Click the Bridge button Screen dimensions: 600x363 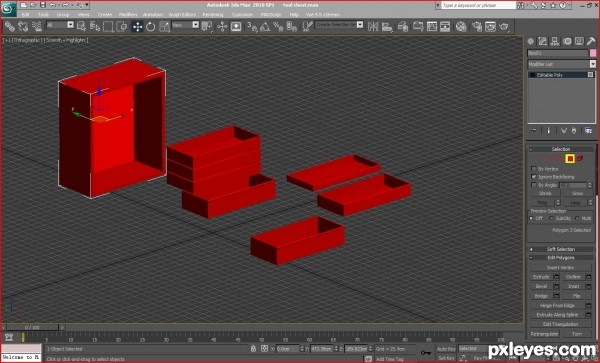pos(541,296)
